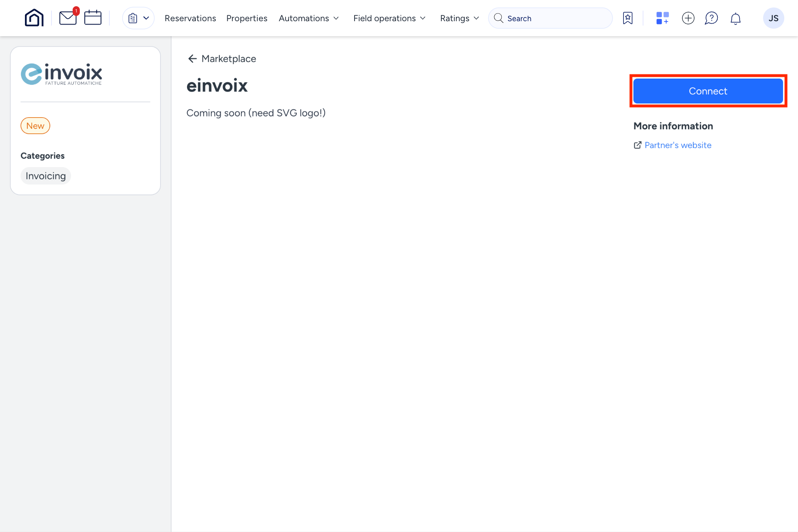Open the bookmarks icon
The height and width of the screenshot is (532, 798).
click(x=628, y=18)
